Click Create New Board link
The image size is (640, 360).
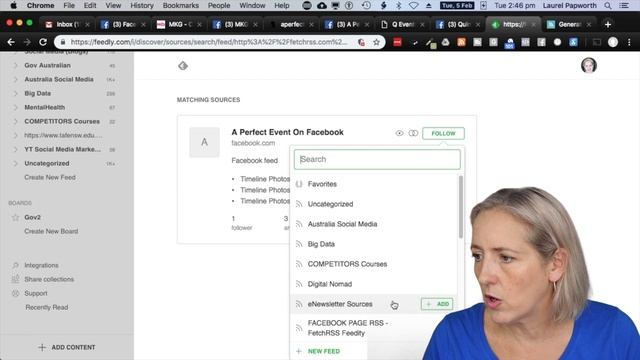pos(51,231)
